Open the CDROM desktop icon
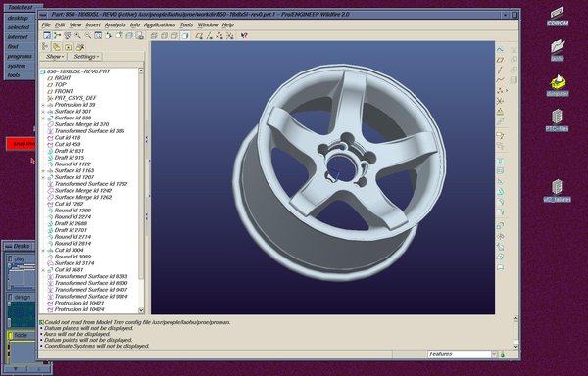The width and height of the screenshot is (588, 376). pos(558,17)
